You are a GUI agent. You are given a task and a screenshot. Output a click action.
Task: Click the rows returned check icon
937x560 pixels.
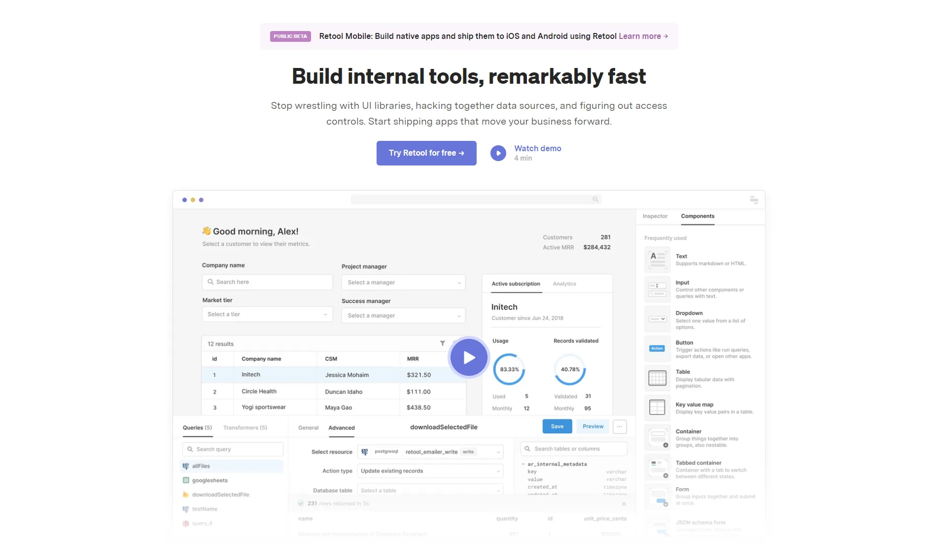coord(301,503)
